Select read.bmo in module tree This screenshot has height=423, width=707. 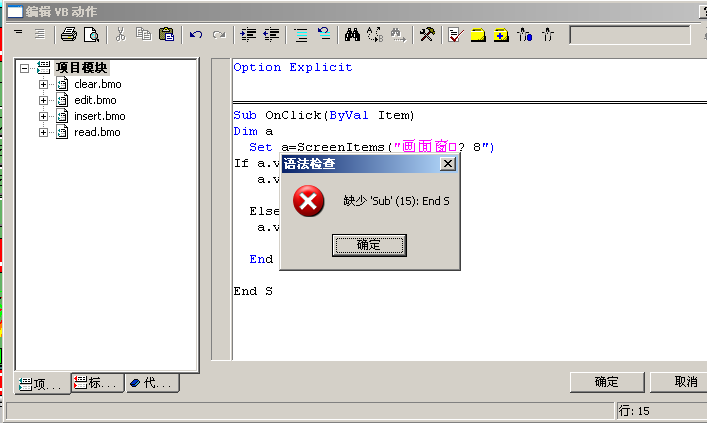click(x=97, y=132)
